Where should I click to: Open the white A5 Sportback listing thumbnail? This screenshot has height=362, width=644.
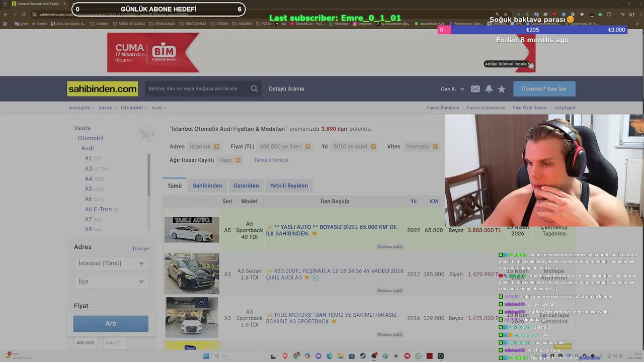(192, 230)
